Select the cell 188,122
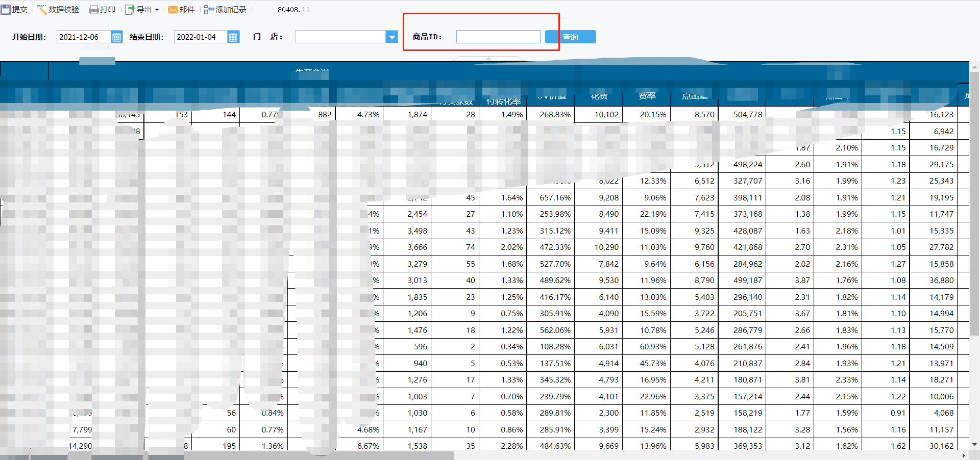 click(747, 430)
